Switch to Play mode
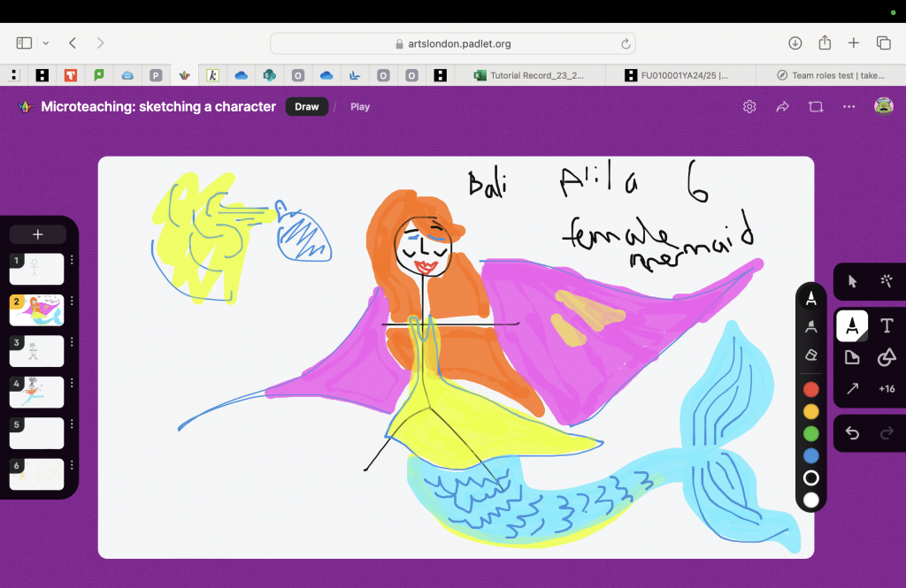The width and height of the screenshot is (906, 588). click(360, 107)
